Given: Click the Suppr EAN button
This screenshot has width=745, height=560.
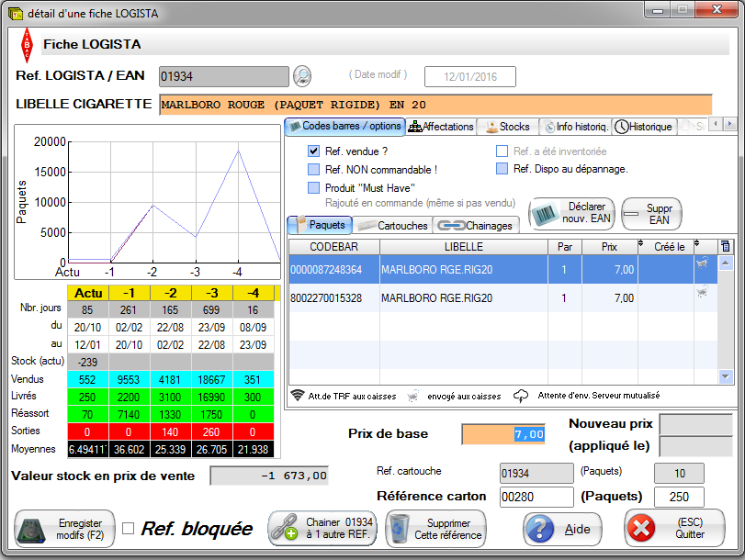Looking at the screenshot, I should point(651,214).
